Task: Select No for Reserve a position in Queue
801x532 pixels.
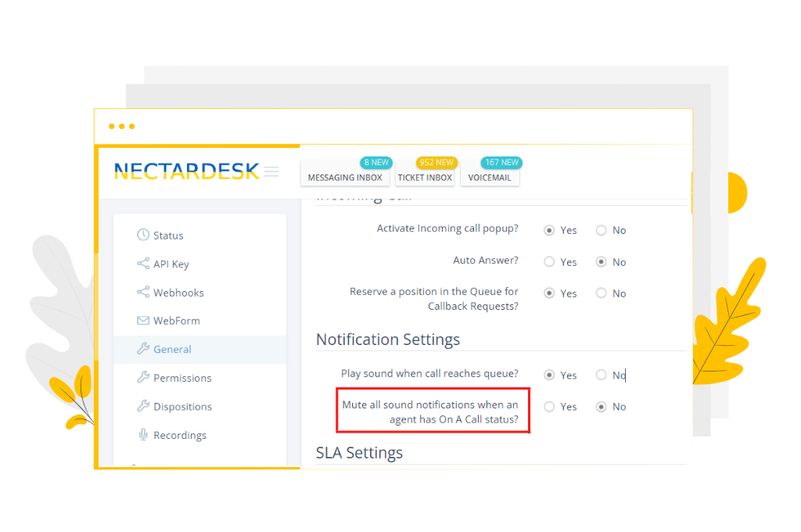Action: point(602,293)
